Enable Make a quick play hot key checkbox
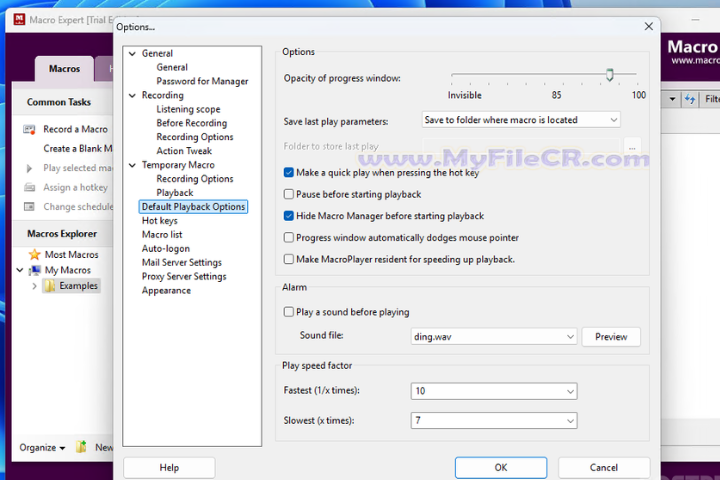 point(288,173)
